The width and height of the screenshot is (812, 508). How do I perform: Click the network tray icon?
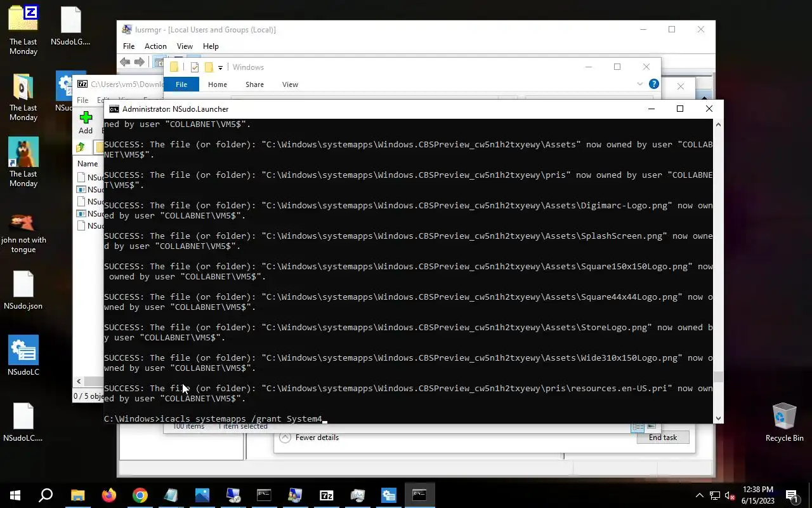click(715, 495)
